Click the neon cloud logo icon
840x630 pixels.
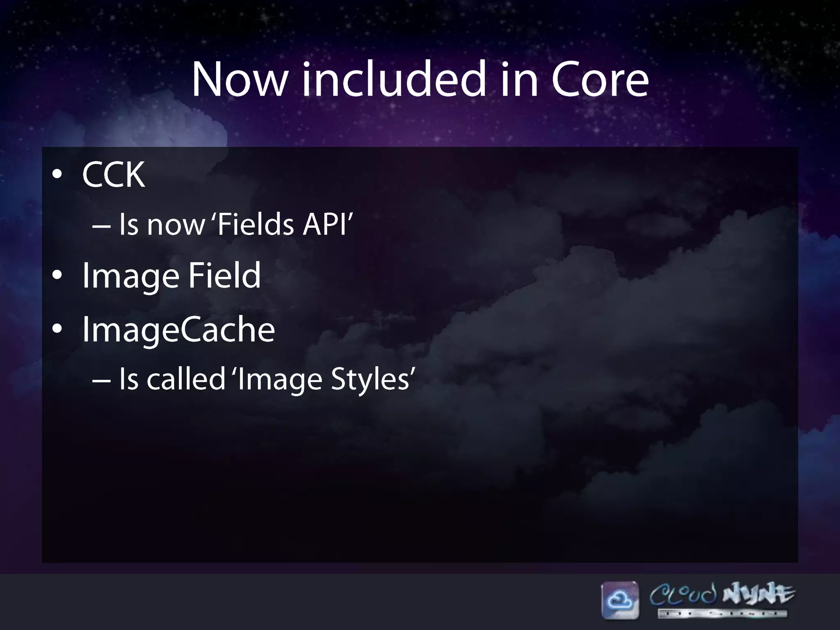pyautogui.click(x=620, y=600)
